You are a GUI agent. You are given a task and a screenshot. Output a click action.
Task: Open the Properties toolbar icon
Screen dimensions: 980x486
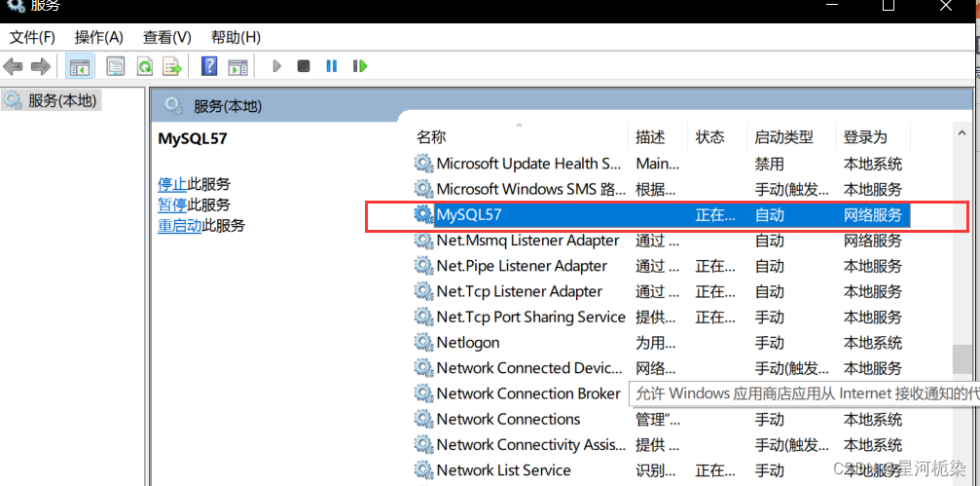point(115,66)
